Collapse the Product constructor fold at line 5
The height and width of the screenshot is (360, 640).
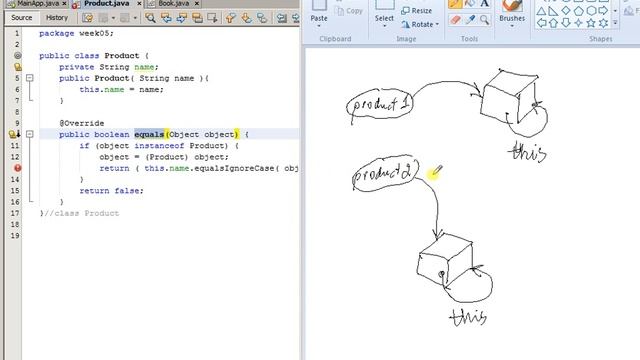coord(30,78)
